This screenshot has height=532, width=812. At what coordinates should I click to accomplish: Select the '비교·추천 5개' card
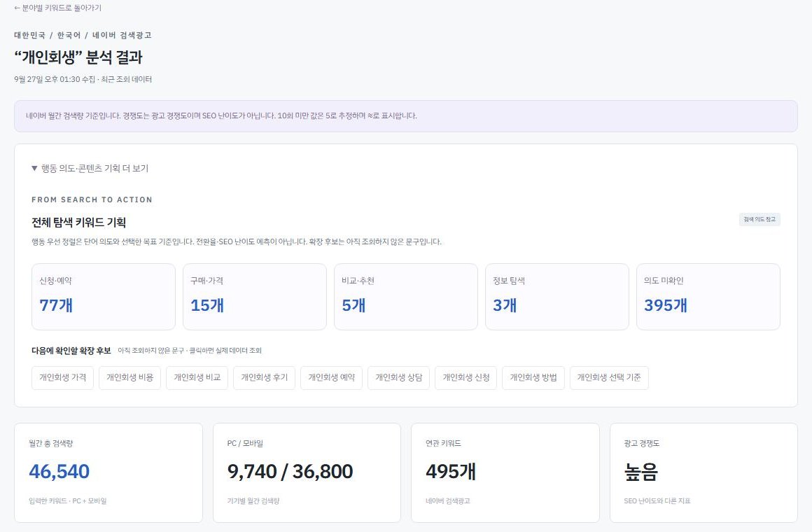coord(406,297)
